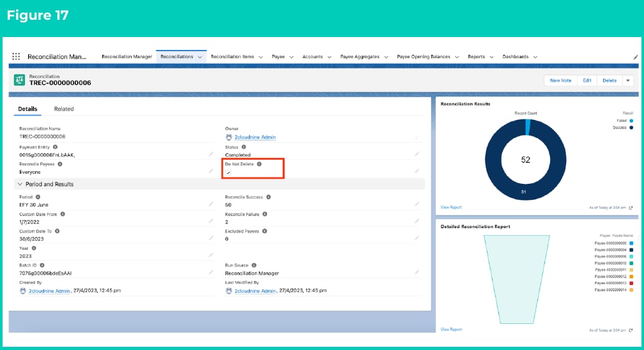Open the Payee Opening Balances dropdown arrow
The width and height of the screenshot is (644, 350).
pyautogui.click(x=457, y=57)
